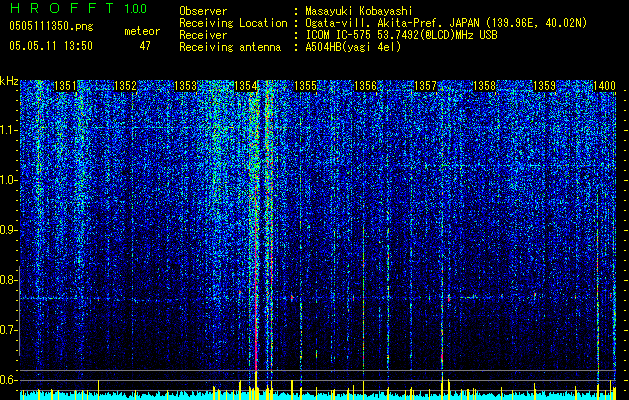The height and width of the screenshot is (400, 629).
Task: Click the Receiving Location value line
Action: pos(446,23)
